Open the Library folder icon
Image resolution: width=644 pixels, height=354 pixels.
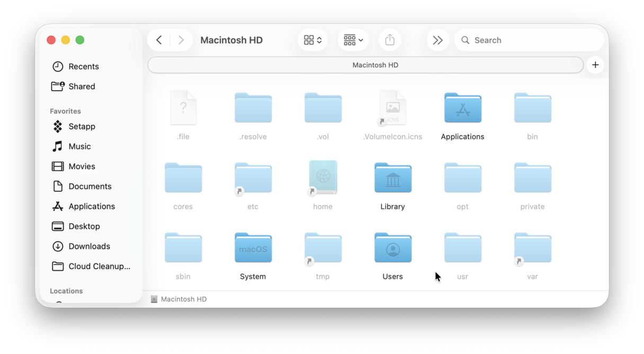pos(392,178)
